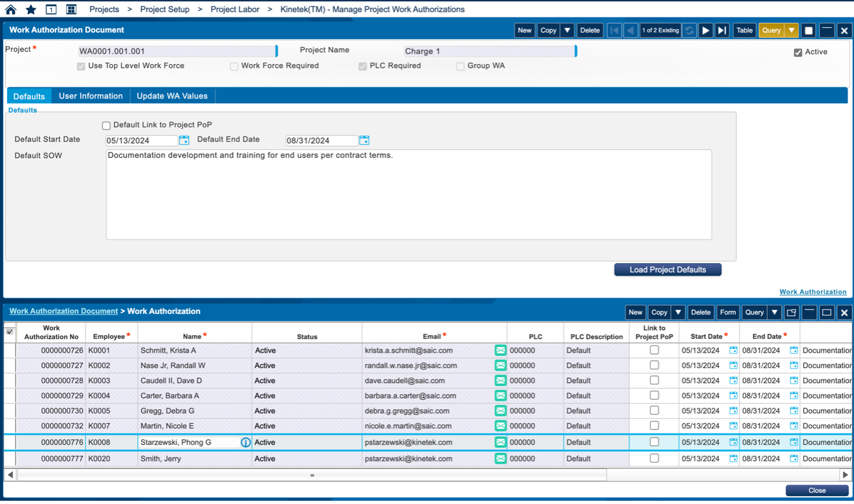
Task: Click Delete in Work Authorization toolbar
Action: point(701,312)
